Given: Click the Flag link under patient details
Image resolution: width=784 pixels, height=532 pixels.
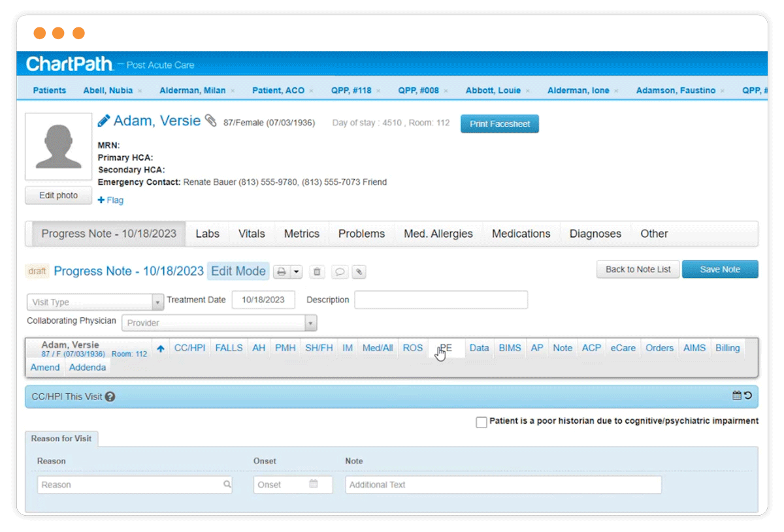Looking at the screenshot, I should point(111,200).
